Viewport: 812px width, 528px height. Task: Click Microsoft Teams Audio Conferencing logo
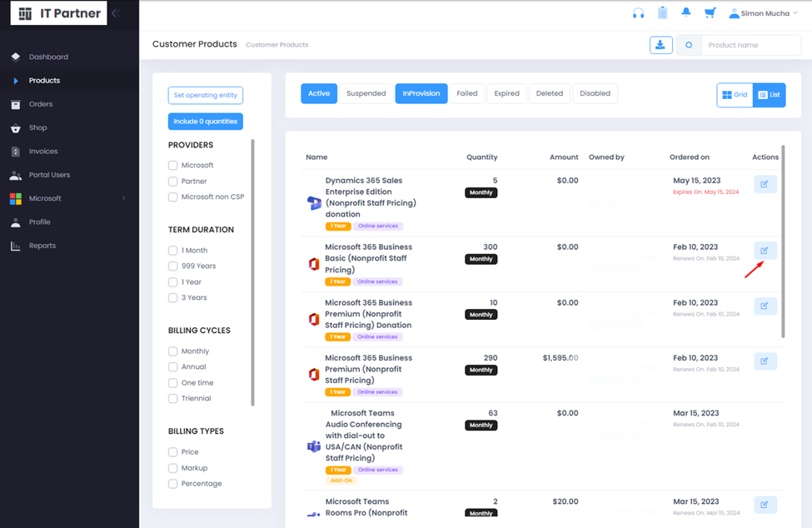coord(314,446)
